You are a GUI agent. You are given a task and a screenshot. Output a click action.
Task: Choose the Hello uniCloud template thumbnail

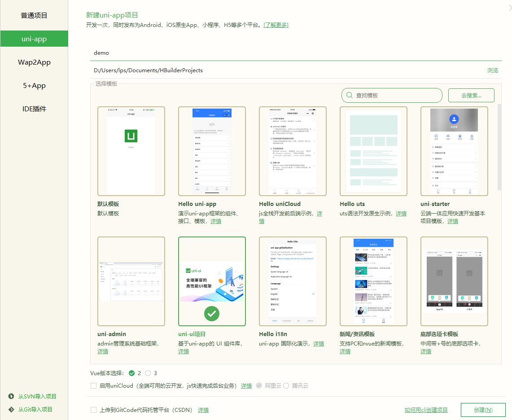293,151
